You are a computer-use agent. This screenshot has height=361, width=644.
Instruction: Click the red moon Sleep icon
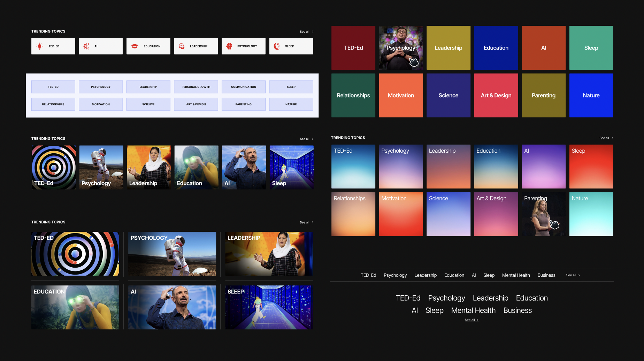point(277,46)
